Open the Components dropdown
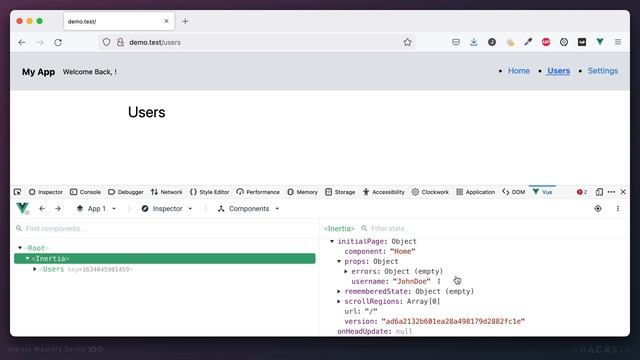This screenshot has height=360, width=640. click(248, 209)
